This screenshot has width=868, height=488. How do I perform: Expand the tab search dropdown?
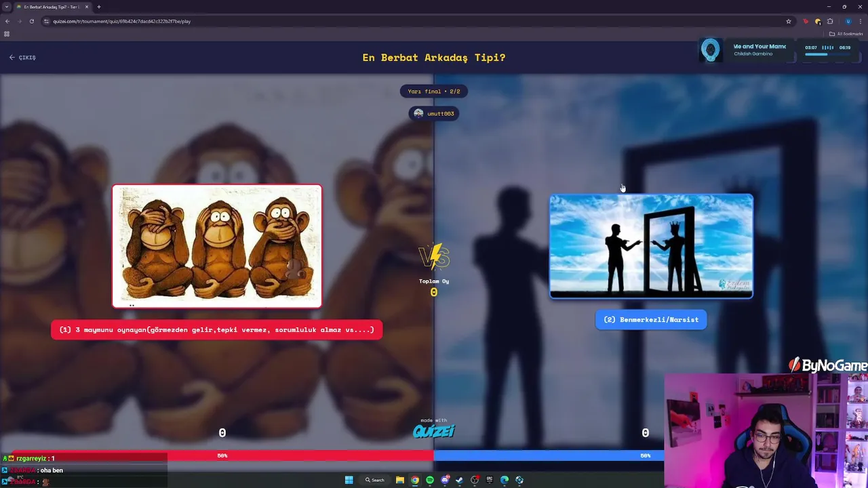(x=7, y=7)
